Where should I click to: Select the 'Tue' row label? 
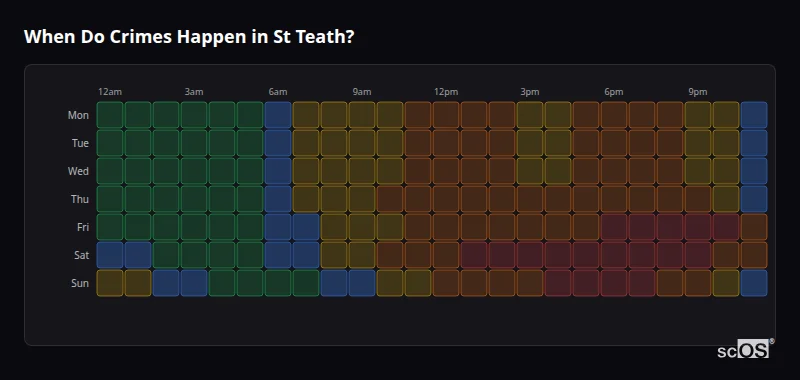point(80,143)
